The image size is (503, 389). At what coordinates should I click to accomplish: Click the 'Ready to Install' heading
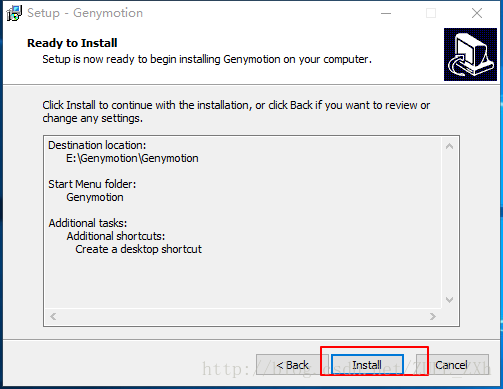(x=72, y=43)
